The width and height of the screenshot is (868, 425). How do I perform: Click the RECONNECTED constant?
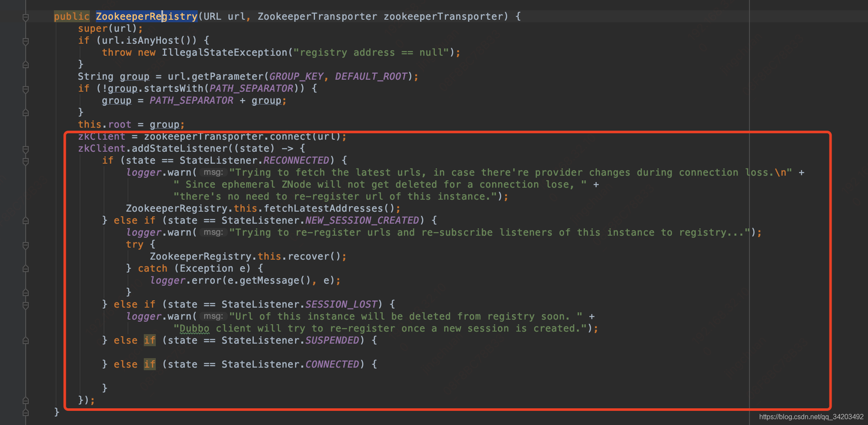point(296,160)
